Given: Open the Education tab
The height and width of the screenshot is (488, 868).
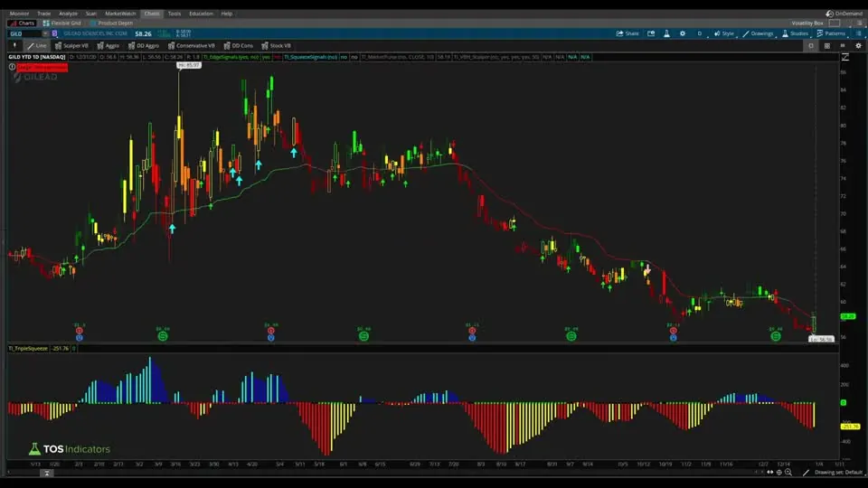Looking at the screenshot, I should (x=201, y=14).
